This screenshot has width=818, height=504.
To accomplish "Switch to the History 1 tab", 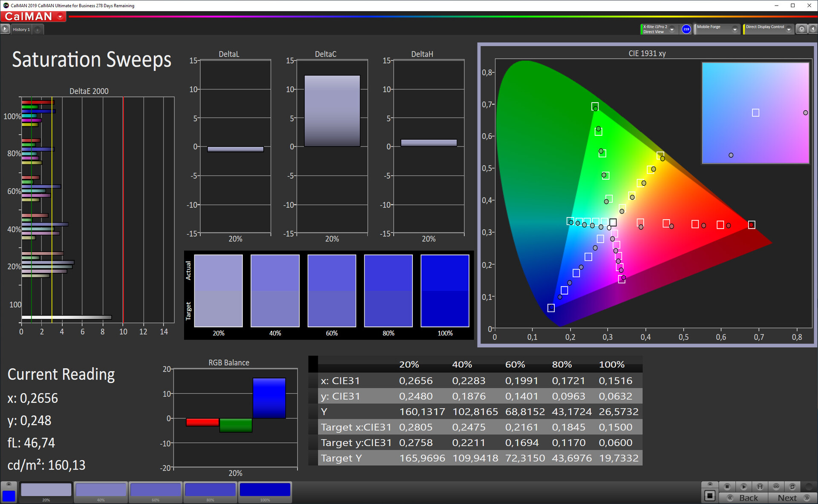I will tap(21, 29).
